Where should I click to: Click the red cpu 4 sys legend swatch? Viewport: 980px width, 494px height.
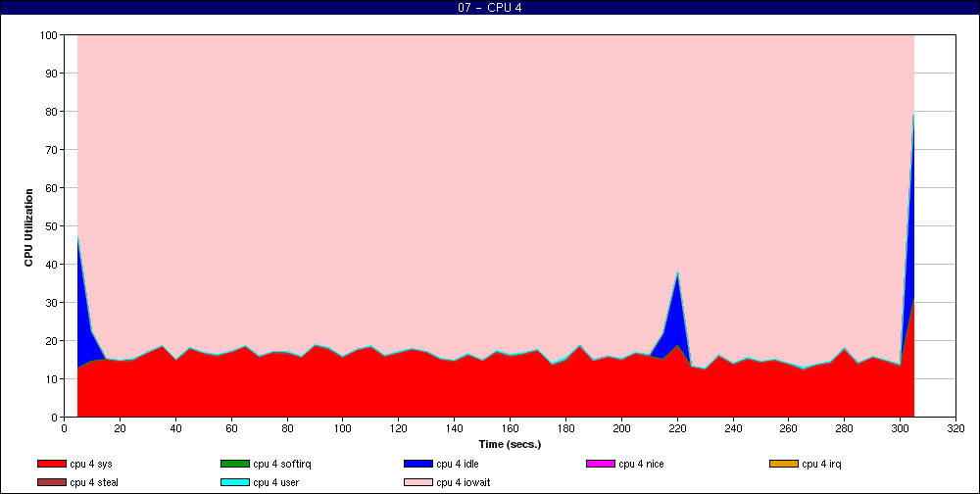[51, 464]
